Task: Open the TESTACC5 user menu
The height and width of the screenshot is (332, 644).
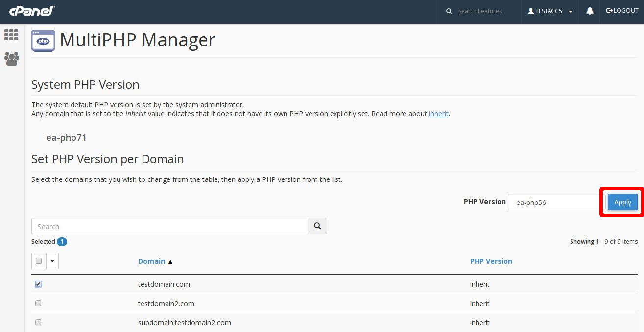Action: point(550,11)
